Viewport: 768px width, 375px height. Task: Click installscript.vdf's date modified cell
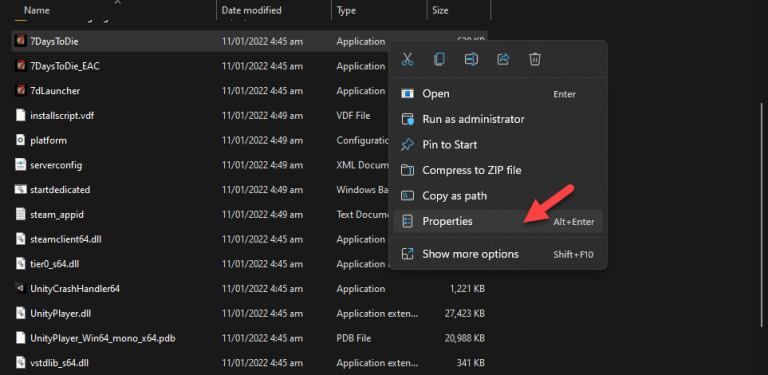point(262,116)
